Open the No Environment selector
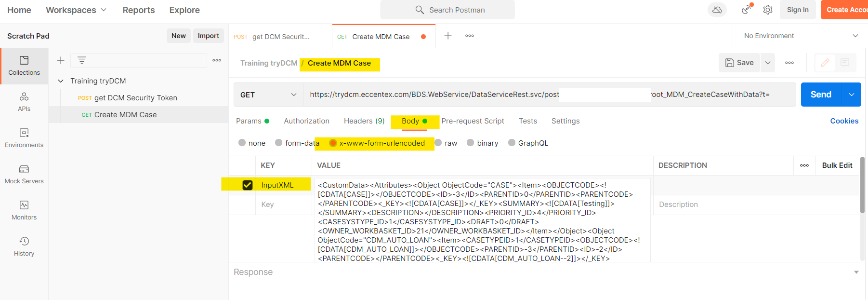 [x=801, y=36]
